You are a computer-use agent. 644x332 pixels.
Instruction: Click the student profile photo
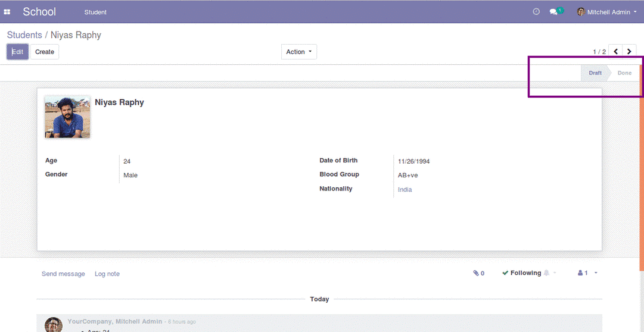[67, 117]
